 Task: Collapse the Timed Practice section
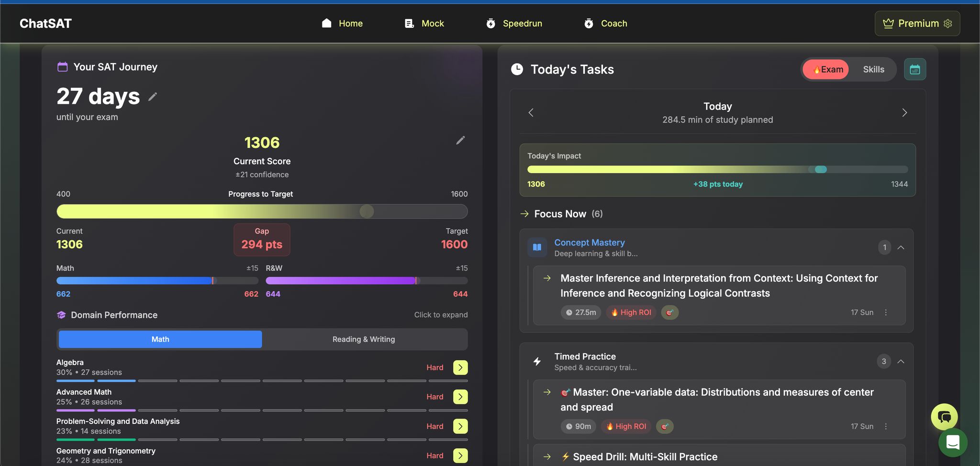(x=901, y=361)
